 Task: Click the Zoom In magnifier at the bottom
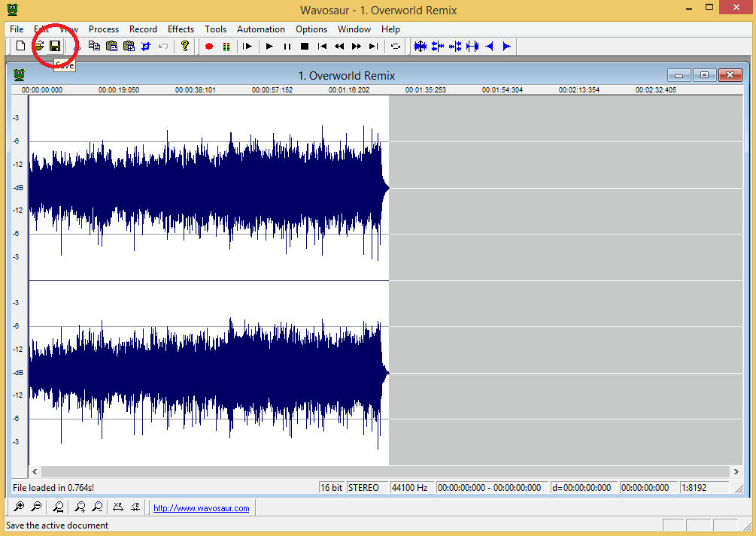coord(19,507)
